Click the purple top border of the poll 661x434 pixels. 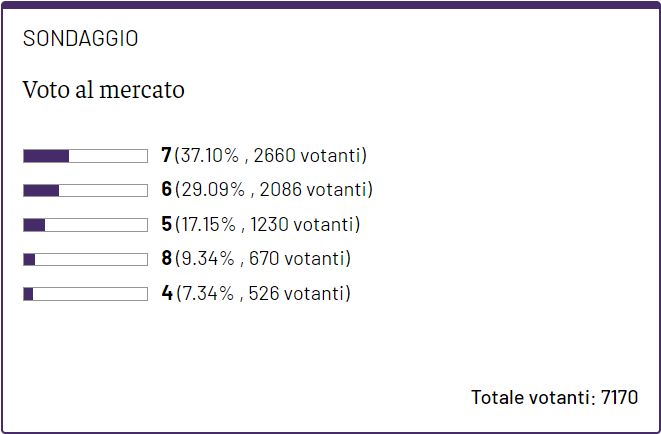click(x=330, y=5)
